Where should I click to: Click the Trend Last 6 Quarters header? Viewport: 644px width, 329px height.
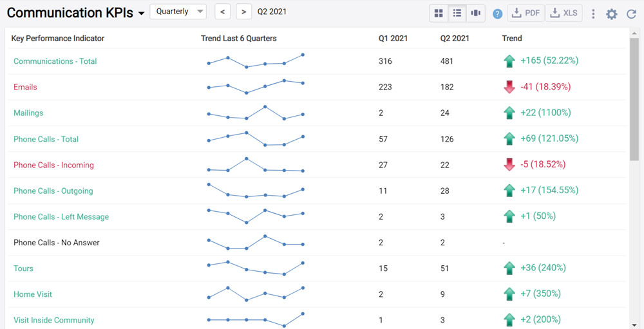point(239,39)
